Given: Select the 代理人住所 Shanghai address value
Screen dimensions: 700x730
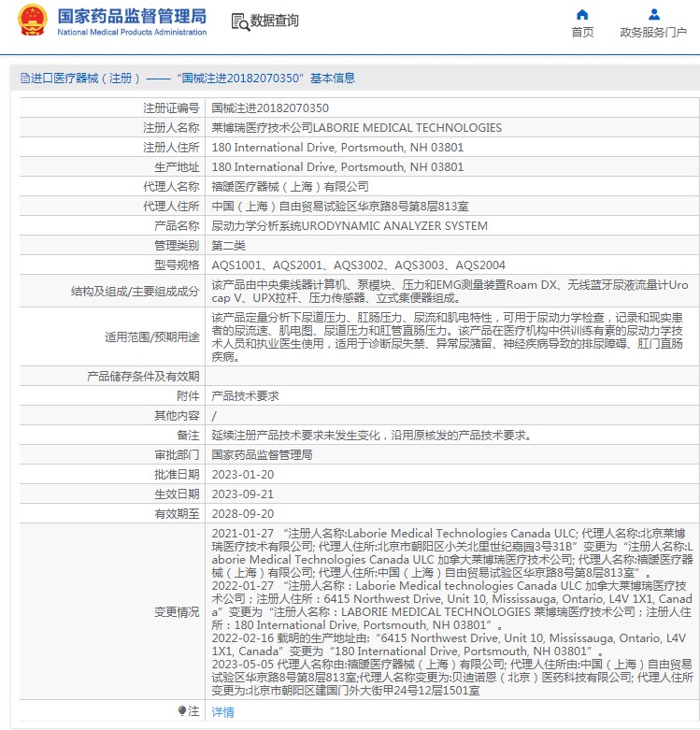Looking at the screenshot, I should (x=340, y=206).
